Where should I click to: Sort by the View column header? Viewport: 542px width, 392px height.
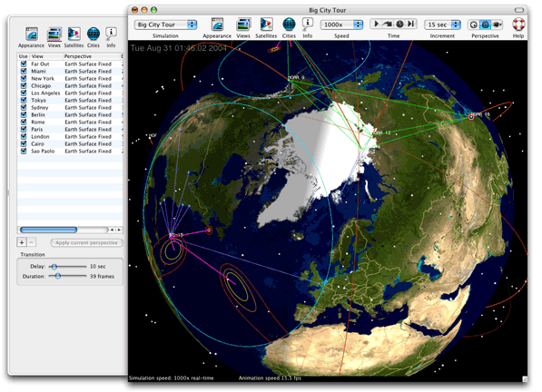pos(46,57)
